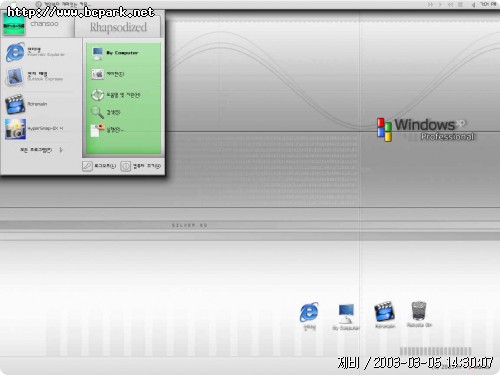Open Help and Support lifesaver item

pos(116,95)
